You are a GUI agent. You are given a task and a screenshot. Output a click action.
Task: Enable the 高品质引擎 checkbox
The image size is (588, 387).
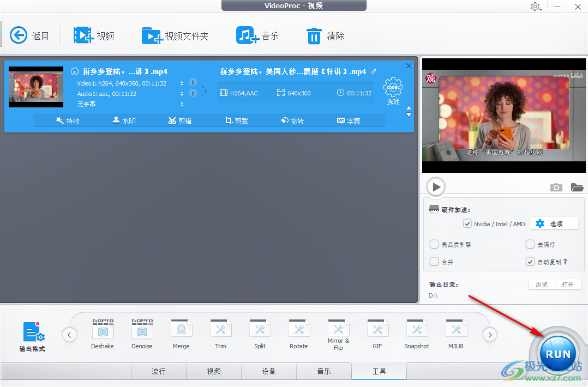[x=434, y=244]
